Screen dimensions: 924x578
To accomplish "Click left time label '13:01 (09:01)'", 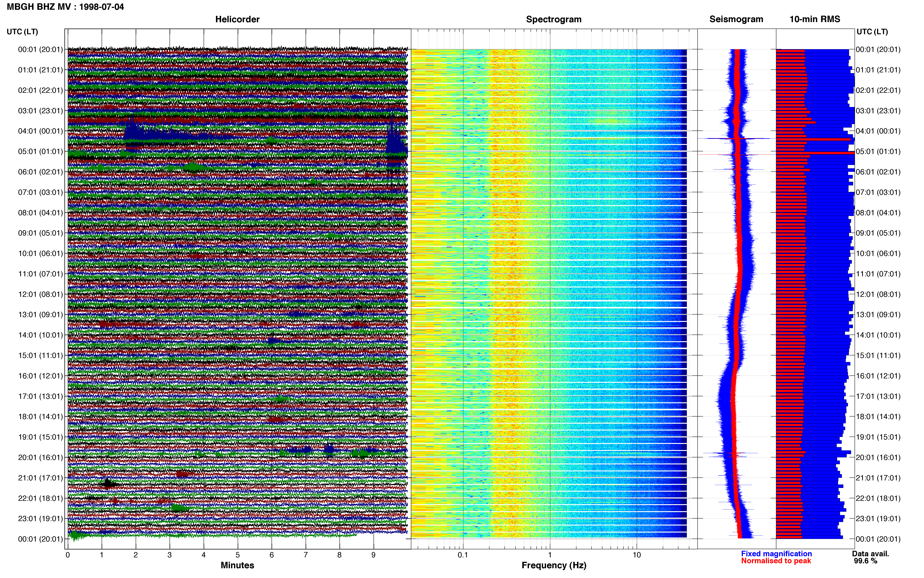I will coord(40,315).
